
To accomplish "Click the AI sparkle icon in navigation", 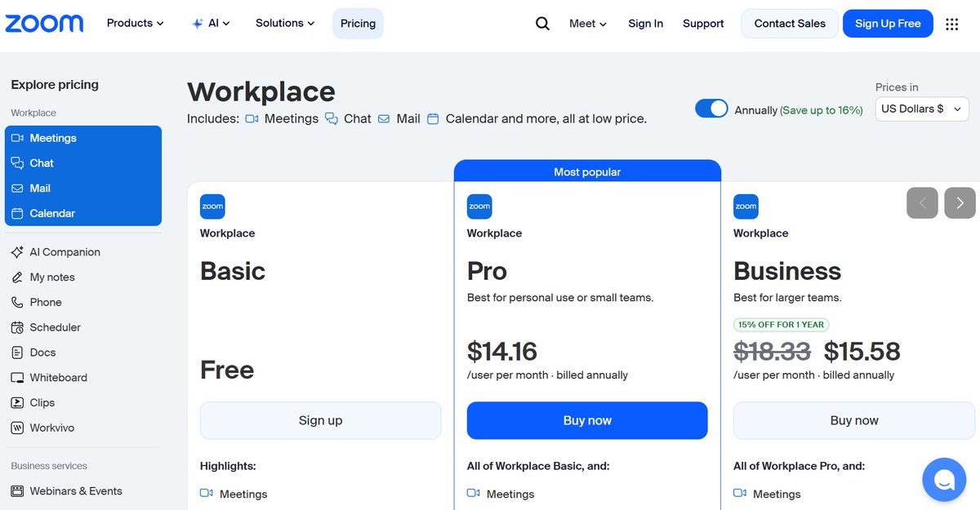I will (x=197, y=24).
